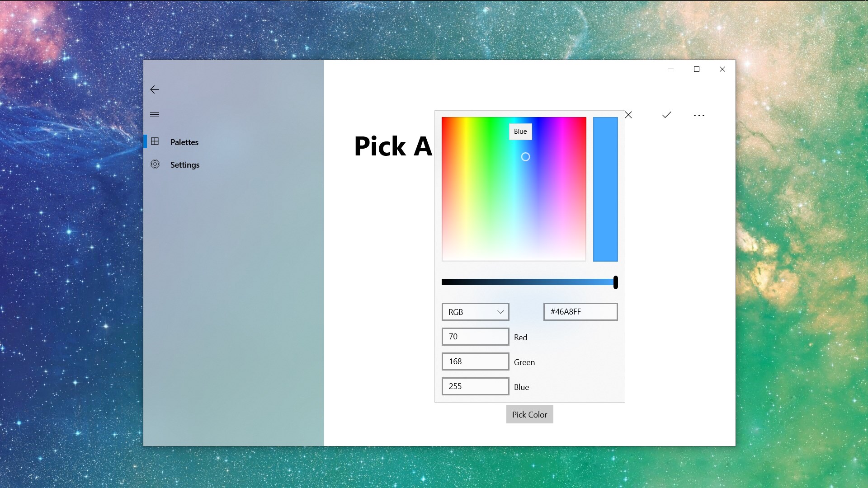Click the Palettes grid icon
The height and width of the screenshot is (488, 868).
pyautogui.click(x=155, y=141)
